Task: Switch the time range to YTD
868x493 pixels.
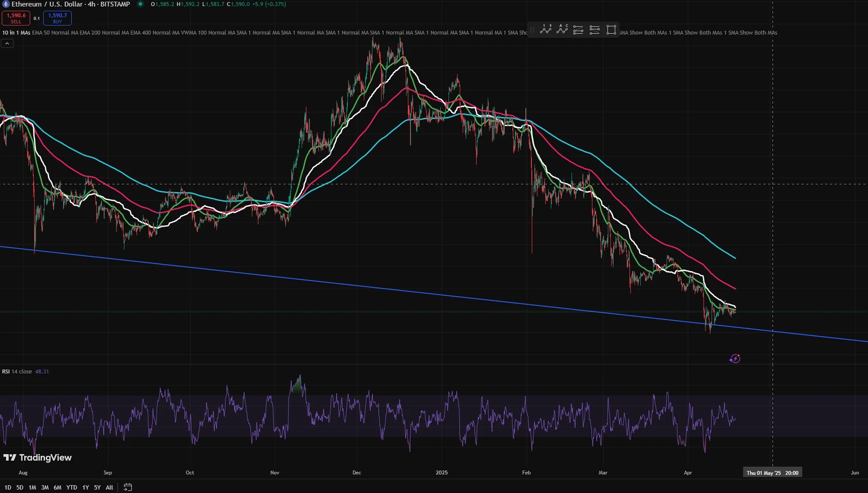Action: point(72,487)
